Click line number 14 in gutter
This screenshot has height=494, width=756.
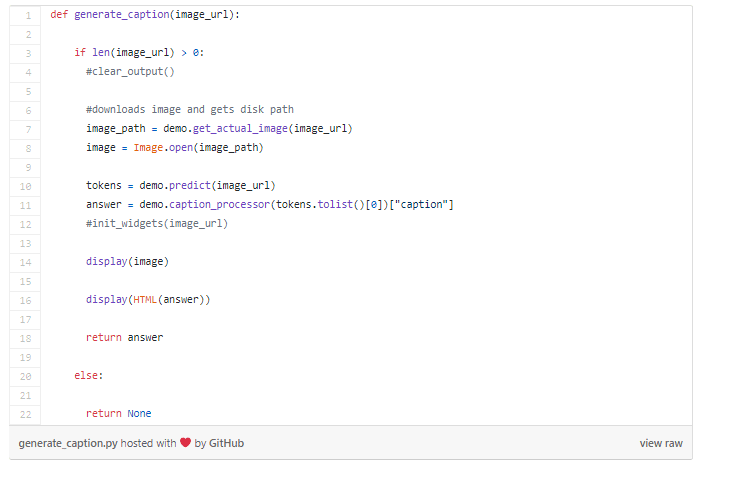[x=26, y=263]
